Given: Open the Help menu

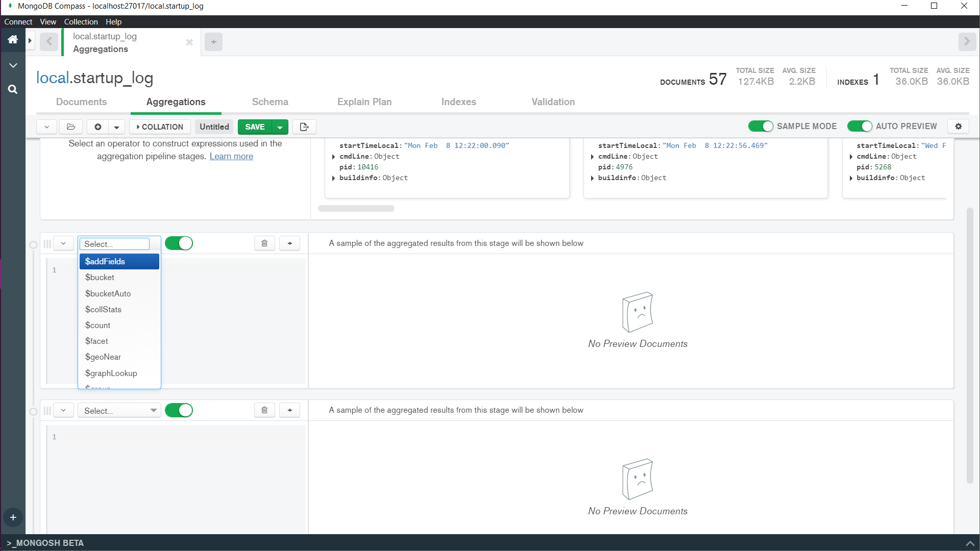Looking at the screenshot, I should tap(113, 21).
